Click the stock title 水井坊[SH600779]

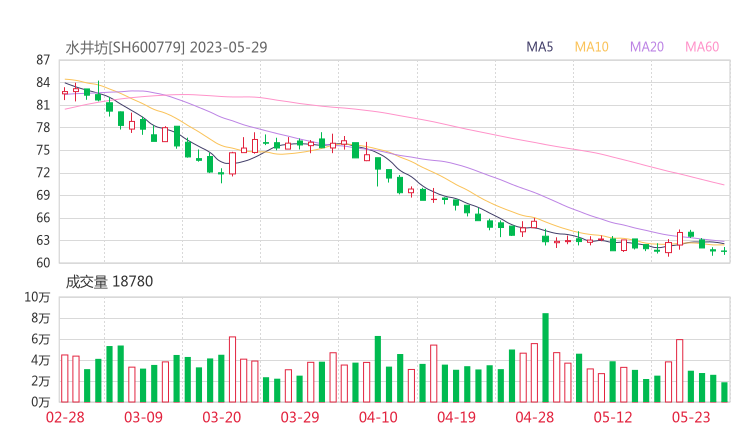pos(125,47)
